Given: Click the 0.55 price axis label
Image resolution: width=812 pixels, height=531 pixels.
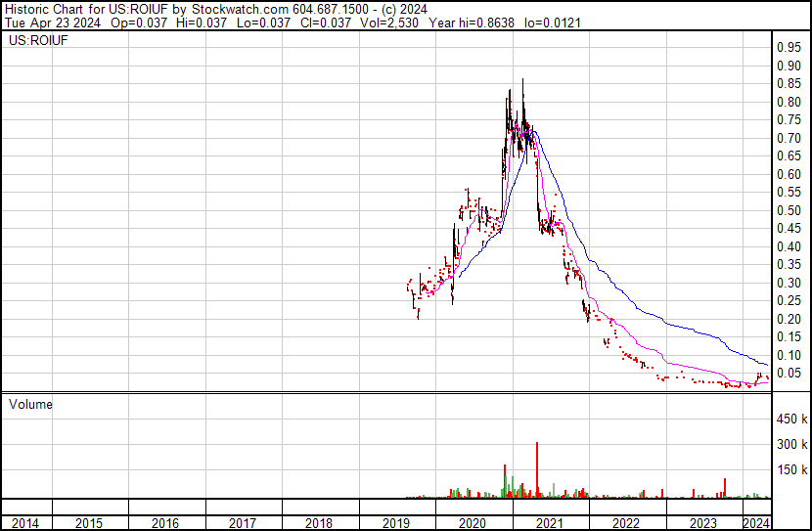Looking at the screenshot, I should (x=789, y=193).
